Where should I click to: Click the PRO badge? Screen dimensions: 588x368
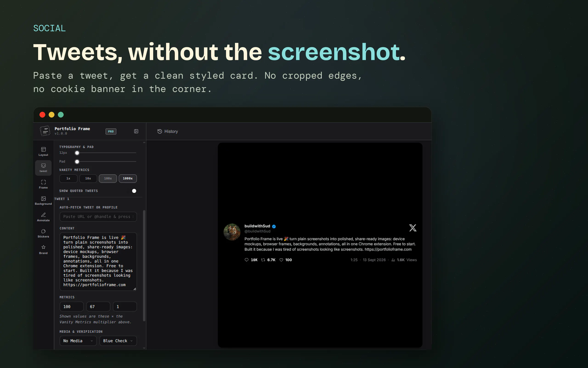(111, 131)
